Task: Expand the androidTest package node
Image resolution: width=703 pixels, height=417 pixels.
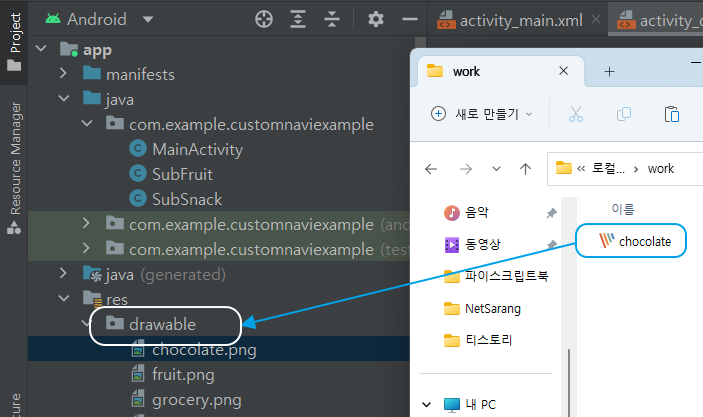Action: [86, 223]
